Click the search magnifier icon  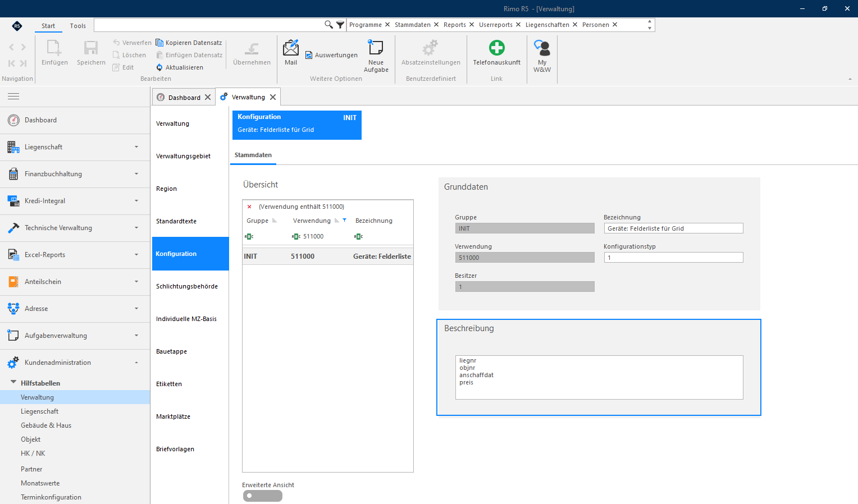[328, 25]
